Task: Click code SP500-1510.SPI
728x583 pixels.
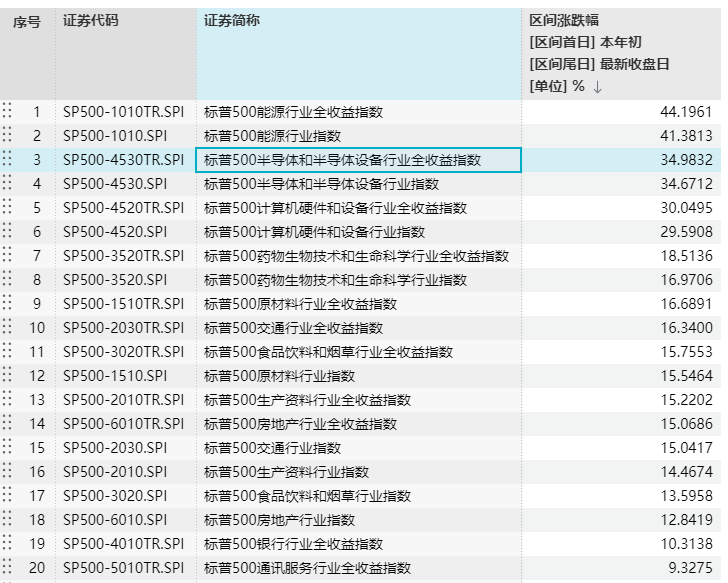Action: (x=115, y=376)
